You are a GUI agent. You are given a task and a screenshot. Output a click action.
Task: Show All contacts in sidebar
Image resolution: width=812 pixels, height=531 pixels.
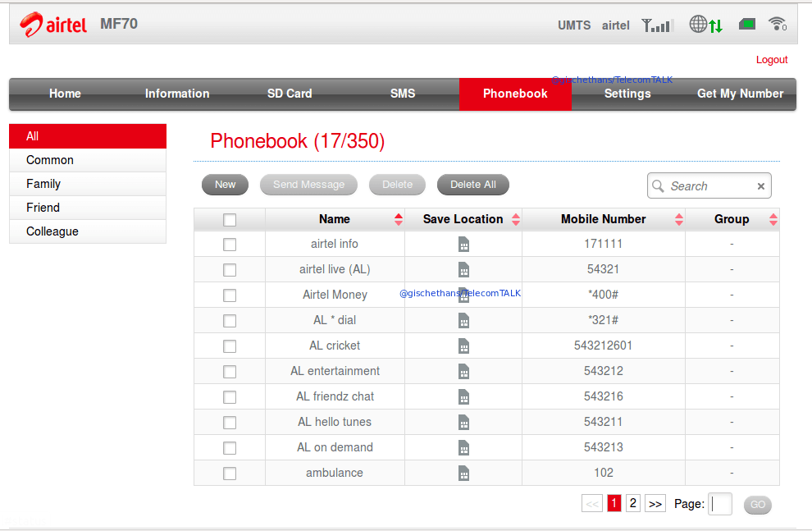point(88,136)
